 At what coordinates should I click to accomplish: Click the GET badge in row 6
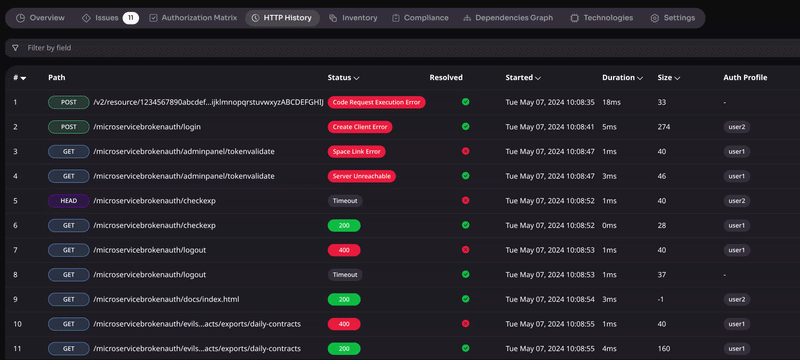click(69, 225)
